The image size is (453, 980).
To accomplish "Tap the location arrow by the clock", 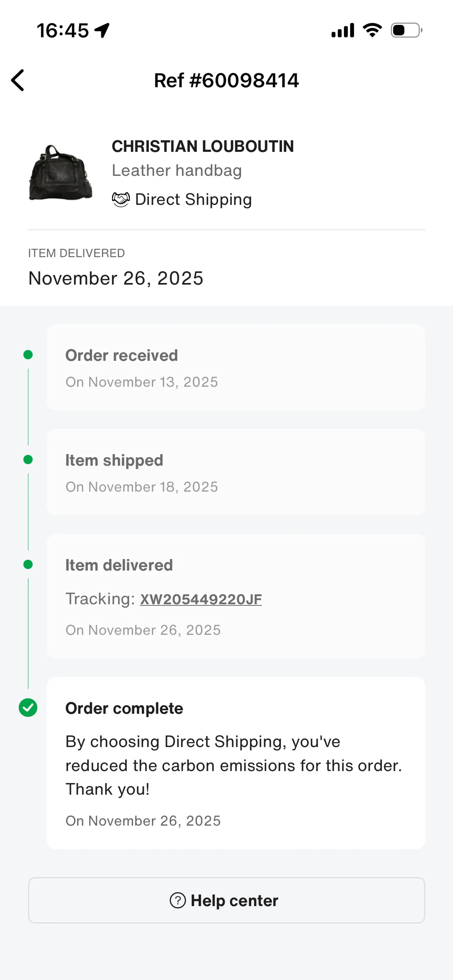I will pyautogui.click(x=102, y=31).
